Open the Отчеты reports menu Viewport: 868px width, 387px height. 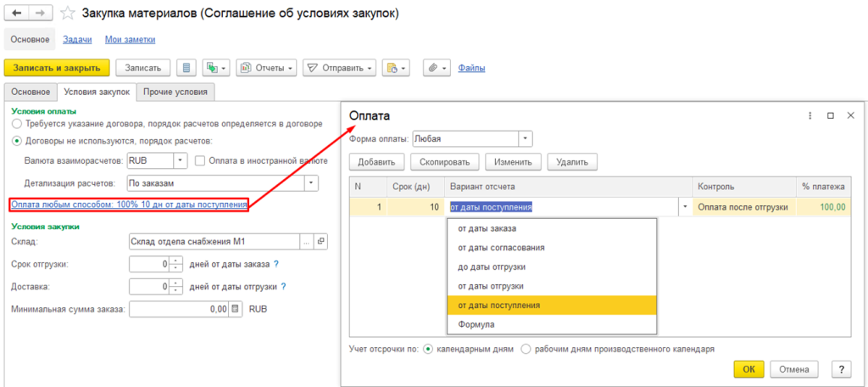[266, 68]
